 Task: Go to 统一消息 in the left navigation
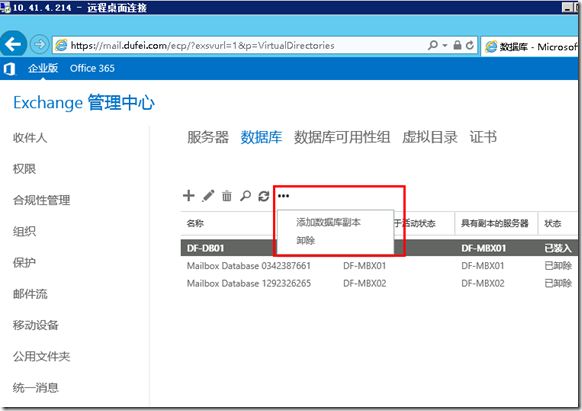tap(36, 388)
